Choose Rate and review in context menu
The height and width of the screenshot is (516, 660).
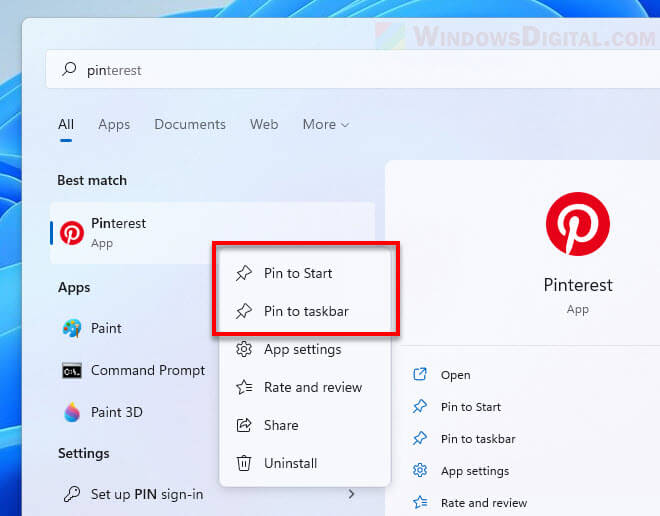point(313,387)
